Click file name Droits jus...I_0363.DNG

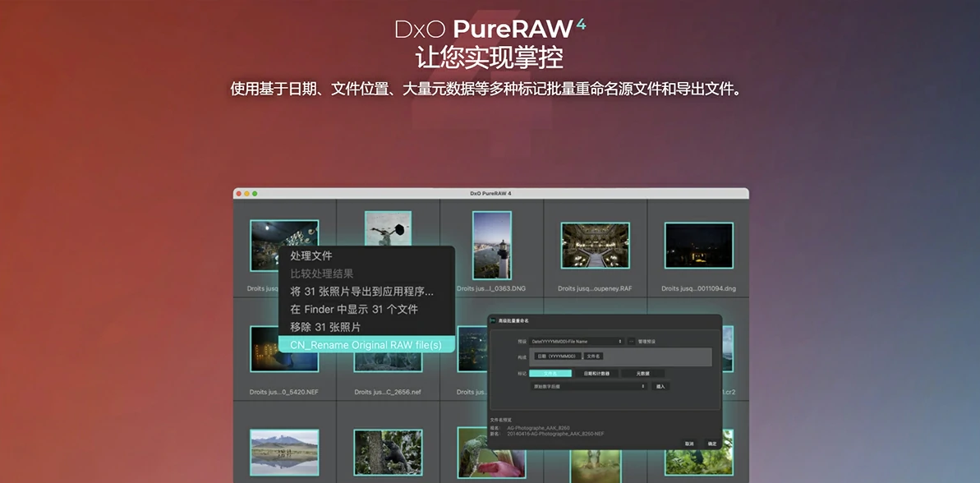click(x=490, y=288)
